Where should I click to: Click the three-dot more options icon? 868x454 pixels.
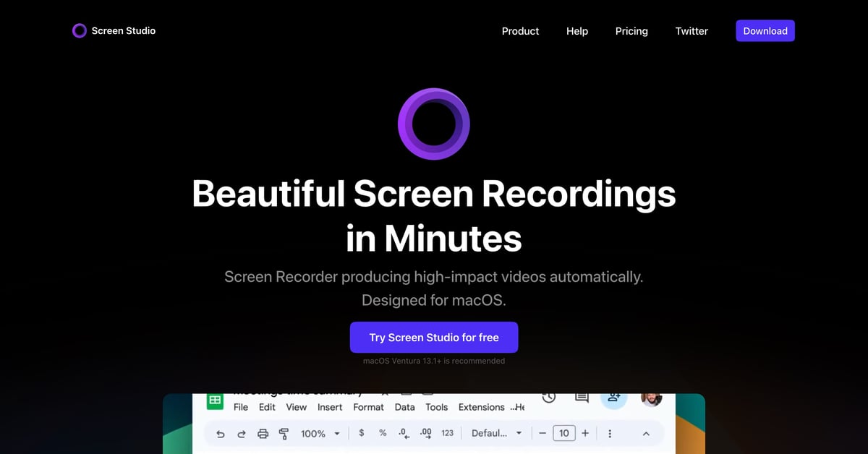click(610, 434)
